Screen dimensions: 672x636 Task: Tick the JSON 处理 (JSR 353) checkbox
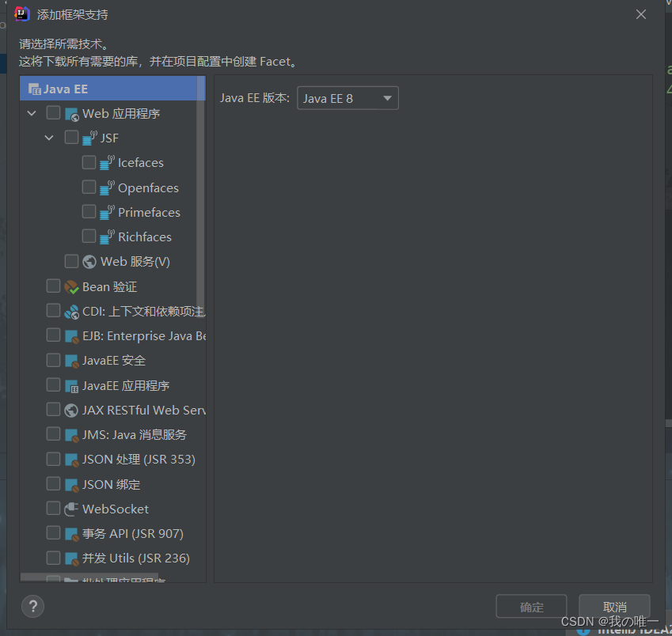click(x=53, y=459)
